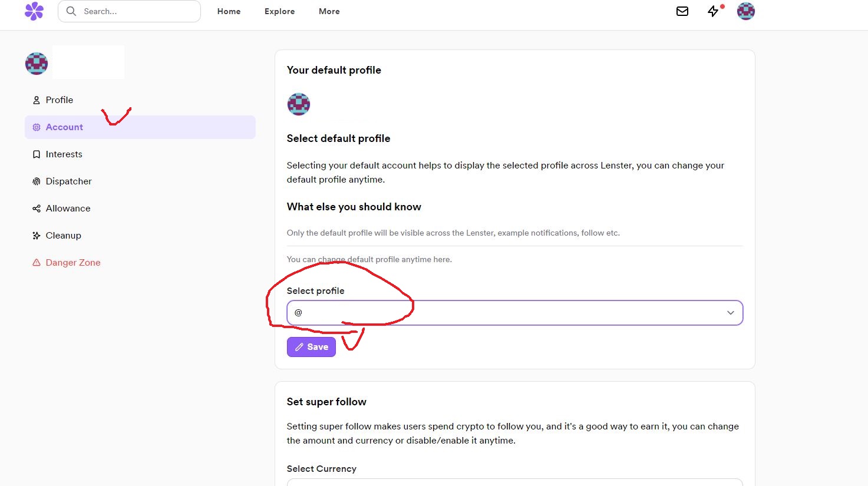Click the Select profile chevron arrow
The width and height of the screenshot is (868, 486).
(x=731, y=313)
